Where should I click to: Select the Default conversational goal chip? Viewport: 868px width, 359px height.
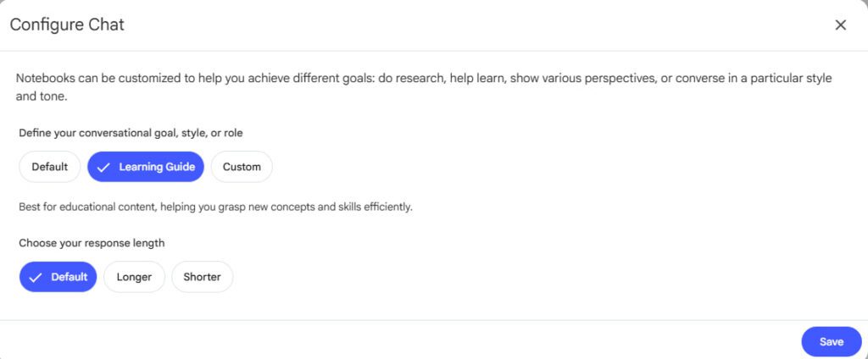pos(50,167)
